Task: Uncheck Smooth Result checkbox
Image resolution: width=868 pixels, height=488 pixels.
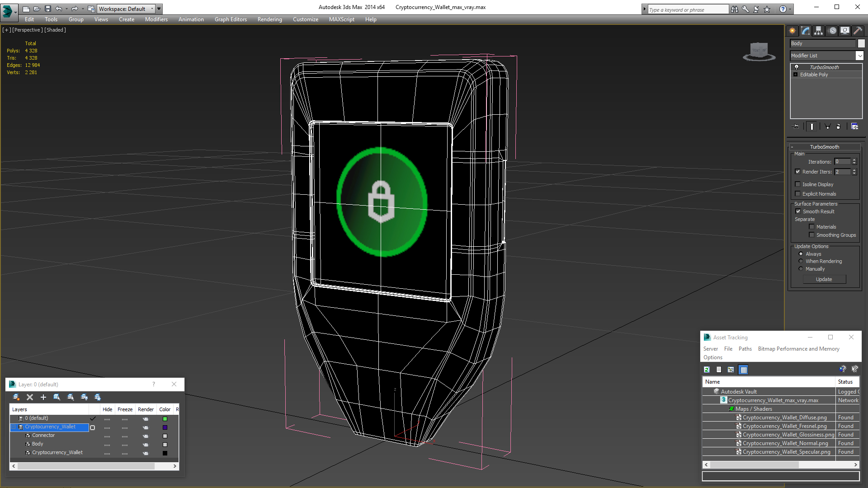Action: click(798, 211)
